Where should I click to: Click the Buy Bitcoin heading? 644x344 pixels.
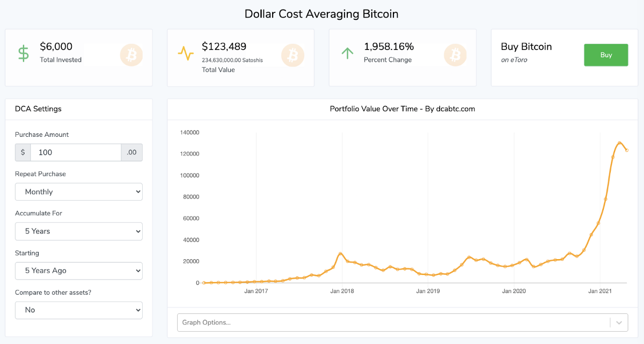pos(526,47)
